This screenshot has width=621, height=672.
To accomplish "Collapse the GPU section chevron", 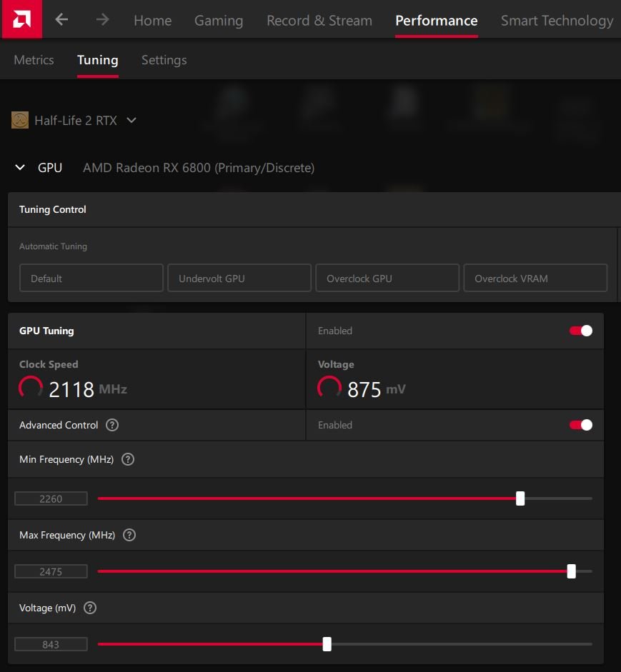I will [20, 167].
